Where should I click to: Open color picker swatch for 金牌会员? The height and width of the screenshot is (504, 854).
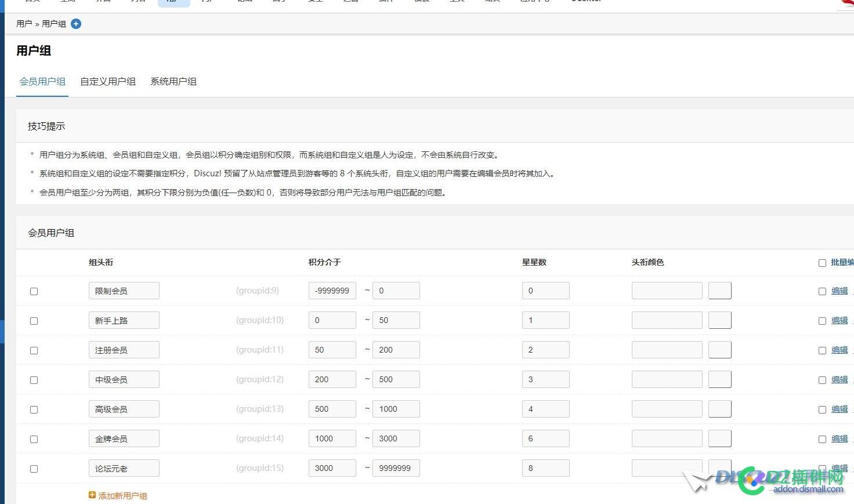tap(720, 438)
